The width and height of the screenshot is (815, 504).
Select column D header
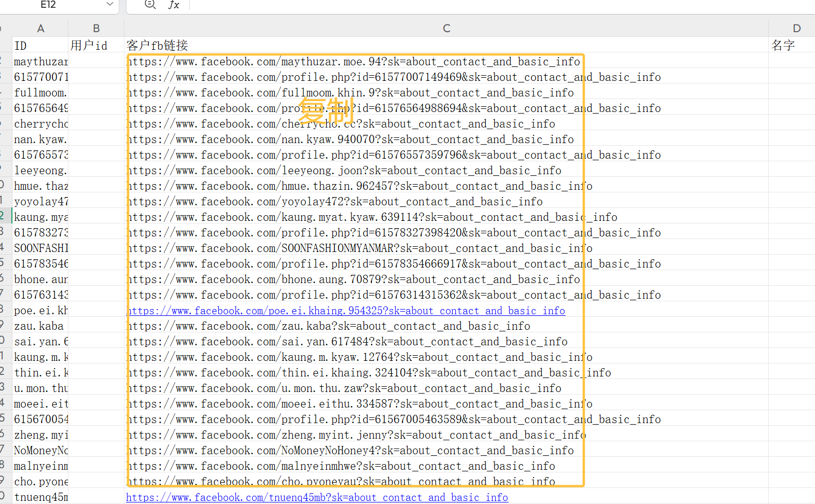coord(796,29)
